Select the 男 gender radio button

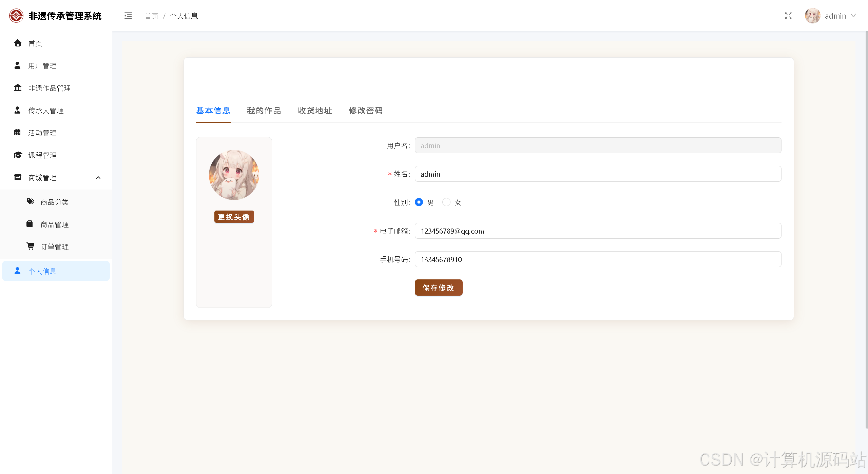tap(419, 202)
